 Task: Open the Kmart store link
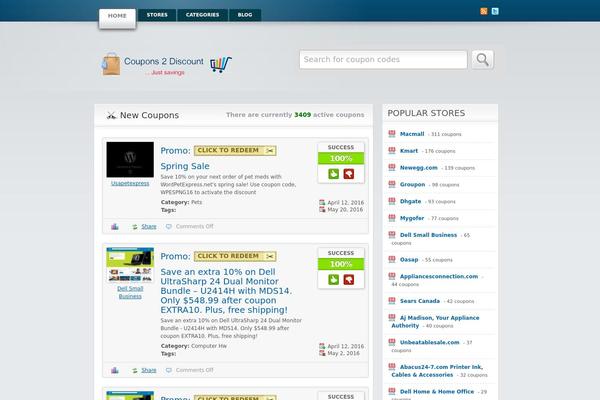[409, 151]
